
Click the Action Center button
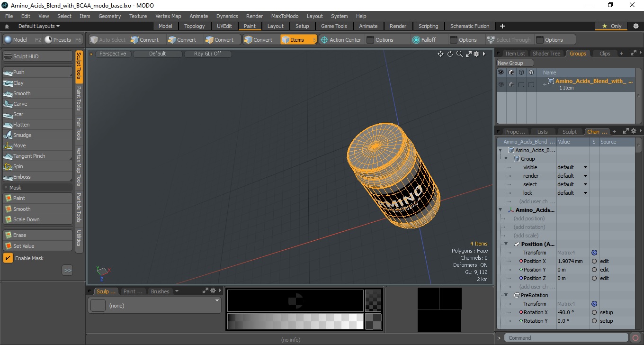(341, 40)
